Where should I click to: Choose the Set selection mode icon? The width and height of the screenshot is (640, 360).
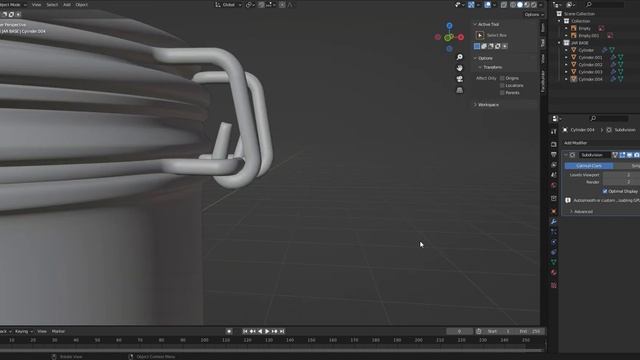pos(477,47)
